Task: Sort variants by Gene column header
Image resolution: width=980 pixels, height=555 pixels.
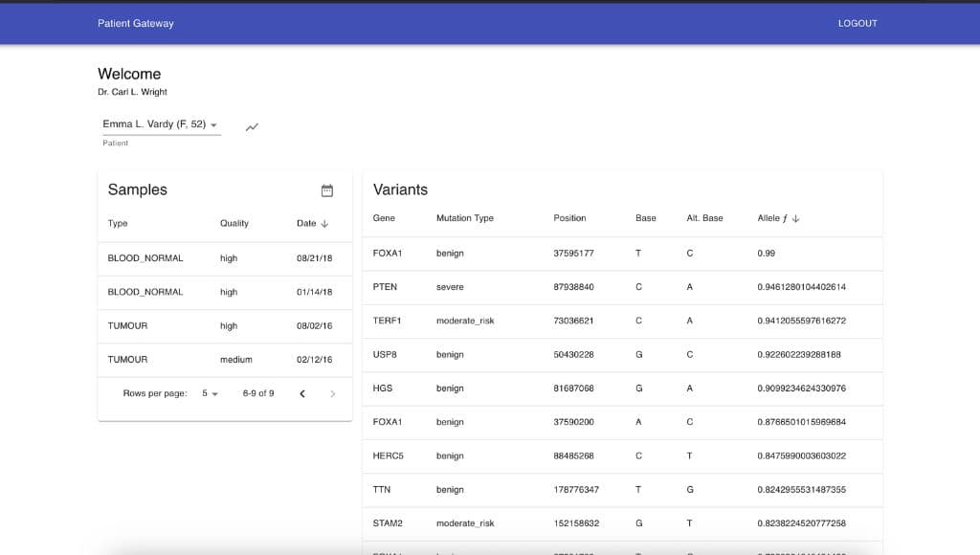Action: [x=383, y=218]
